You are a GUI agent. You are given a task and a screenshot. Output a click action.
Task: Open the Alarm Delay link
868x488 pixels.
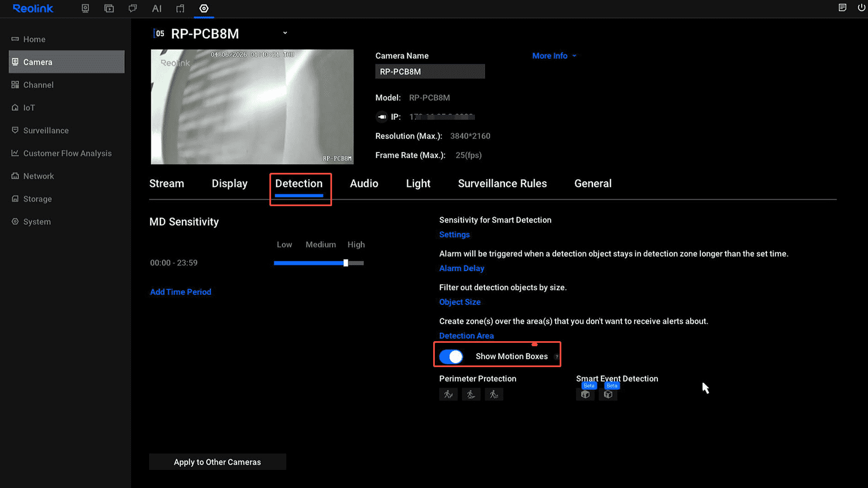point(462,268)
